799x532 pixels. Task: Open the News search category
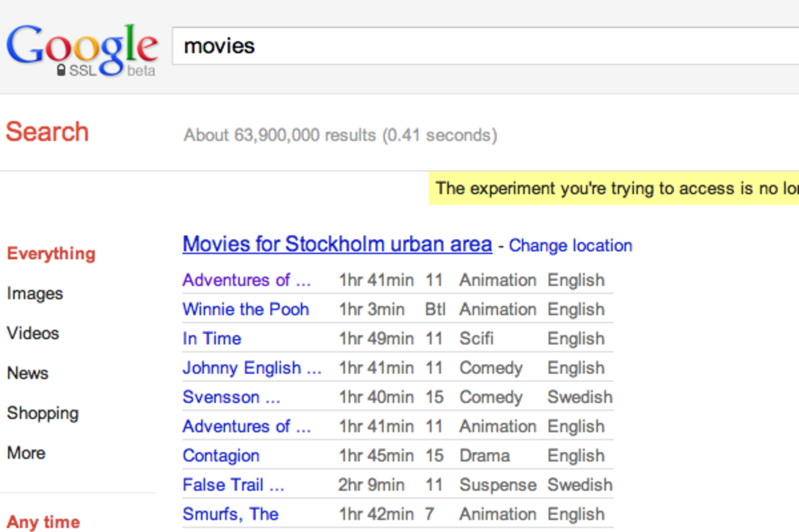27,373
